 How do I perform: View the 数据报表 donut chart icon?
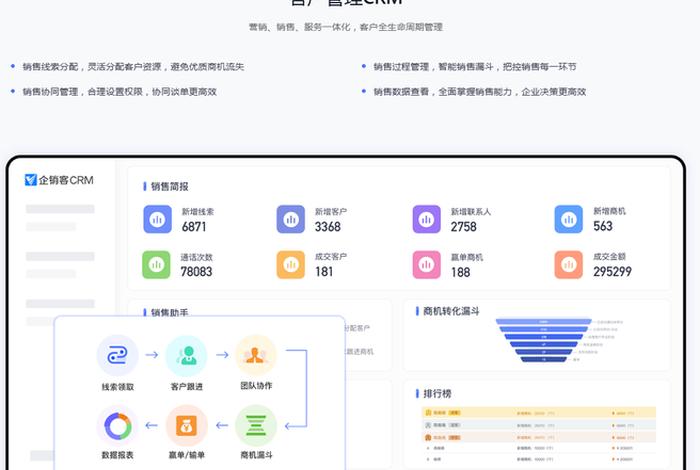pos(117,425)
